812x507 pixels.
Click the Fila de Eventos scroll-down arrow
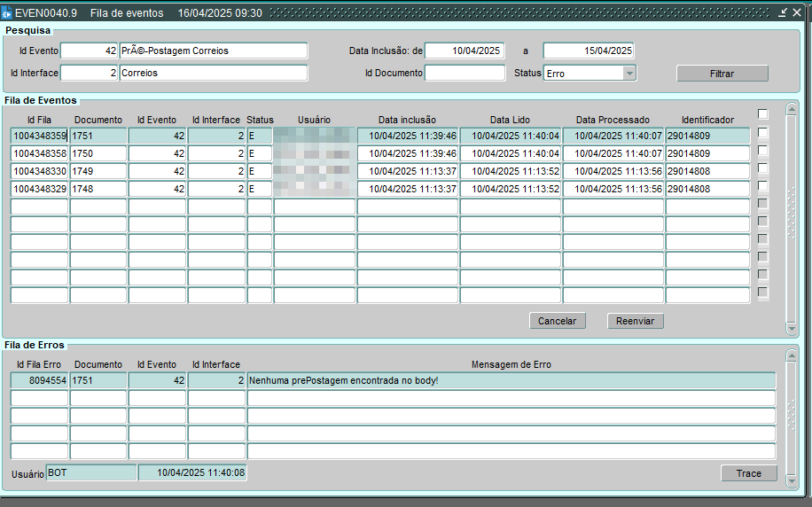point(792,329)
